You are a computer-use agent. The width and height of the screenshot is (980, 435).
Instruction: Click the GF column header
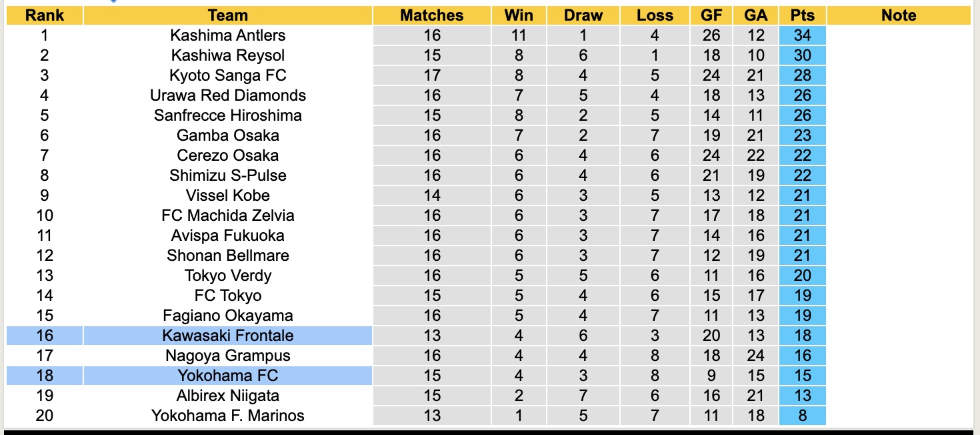tap(711, 15)
